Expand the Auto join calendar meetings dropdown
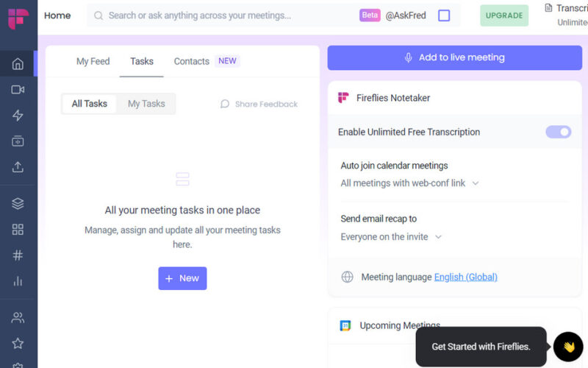This screenshot has height=368, width=588. pyautogui.click(x=409, y=183)
